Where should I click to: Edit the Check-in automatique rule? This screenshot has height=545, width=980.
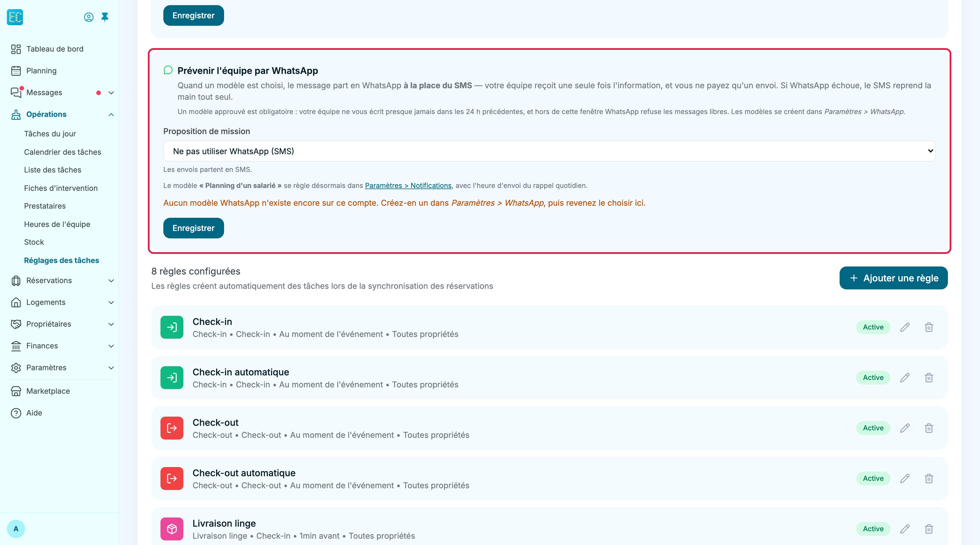tap(905, 378)
